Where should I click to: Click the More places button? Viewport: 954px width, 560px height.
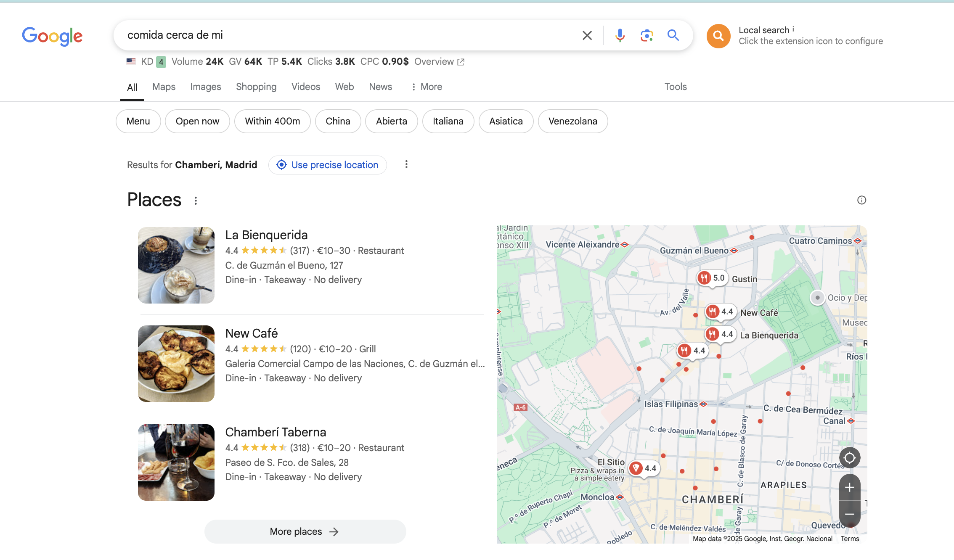point(305,531)
